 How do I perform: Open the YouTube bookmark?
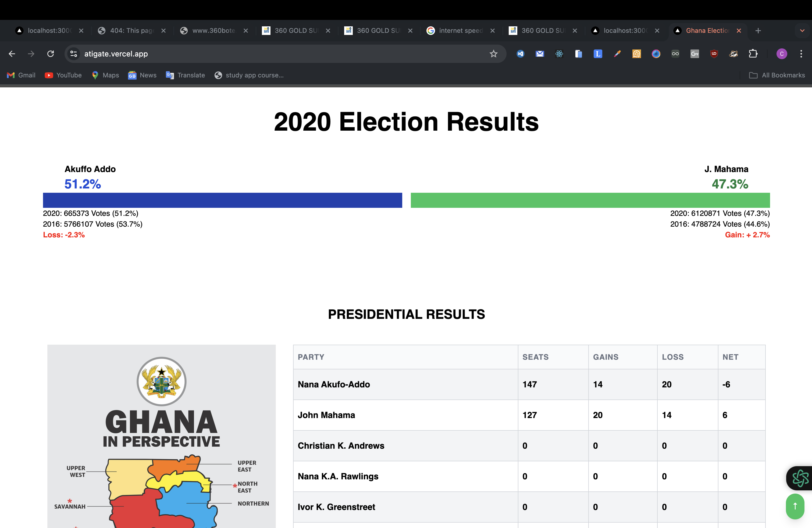pyautogui.click(x=63, y=75)
